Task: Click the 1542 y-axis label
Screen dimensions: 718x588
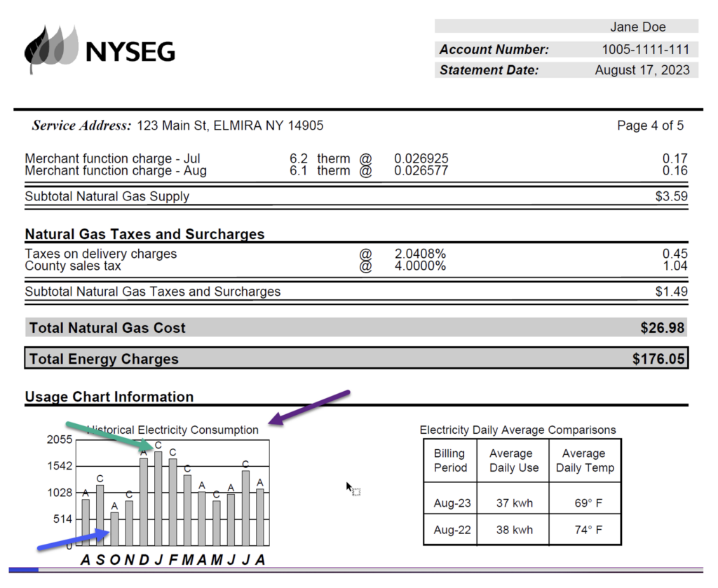Action: 60,466
